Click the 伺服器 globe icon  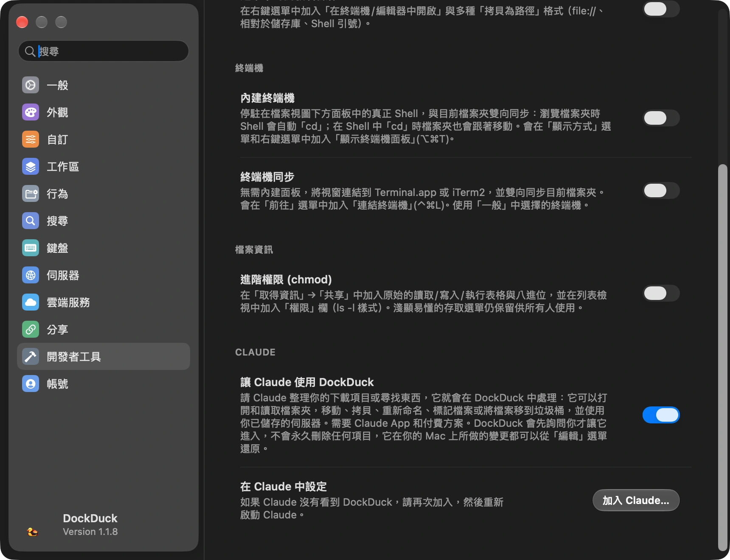click(31, 275)
